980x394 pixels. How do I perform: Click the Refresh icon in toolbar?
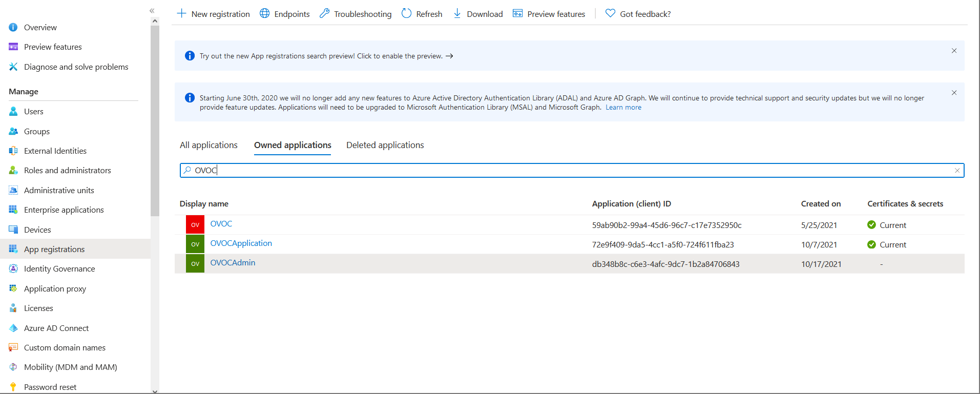(x=406, y=13)
